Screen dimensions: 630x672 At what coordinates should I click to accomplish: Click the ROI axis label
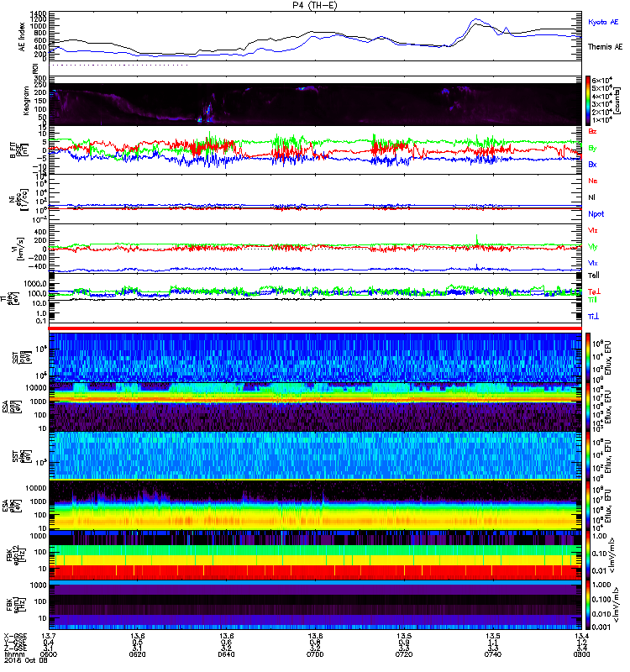click(36, 68)
